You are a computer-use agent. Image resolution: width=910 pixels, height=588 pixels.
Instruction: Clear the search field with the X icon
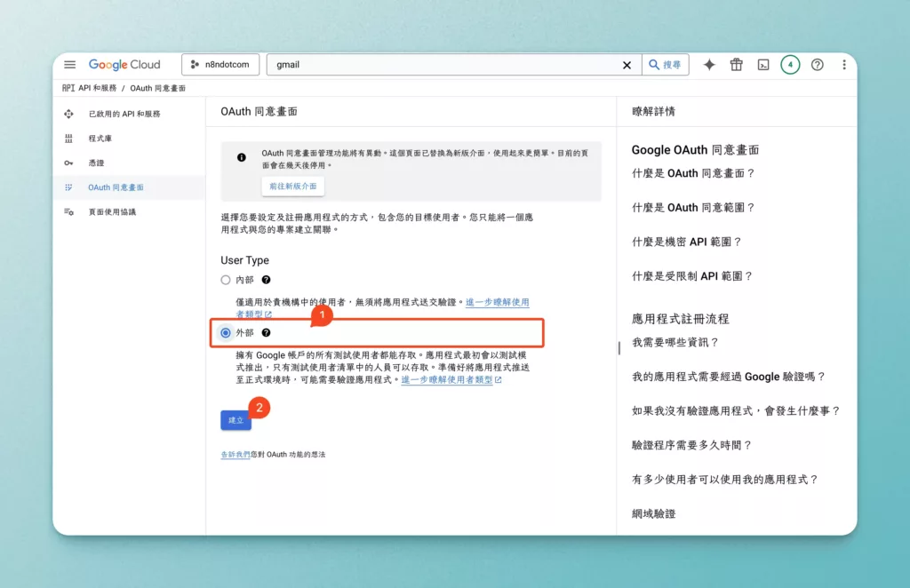[627, 65]
